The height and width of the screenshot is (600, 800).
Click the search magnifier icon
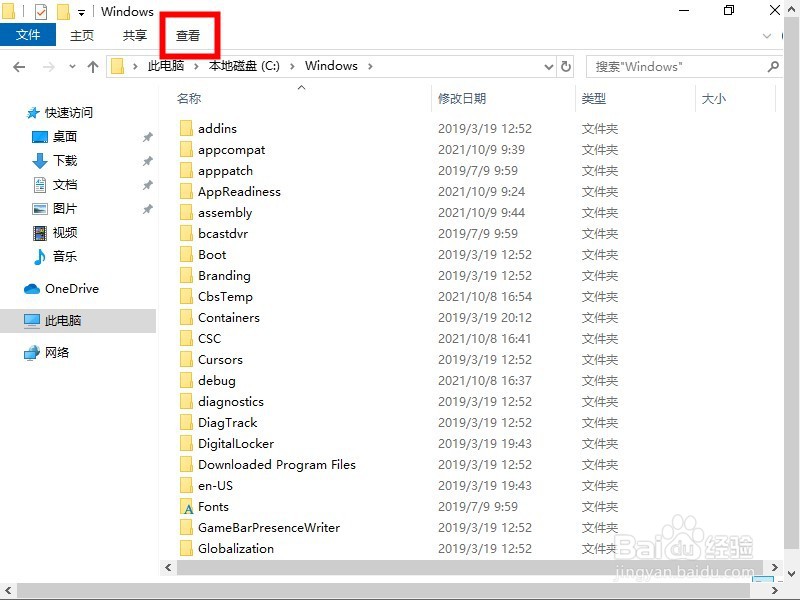click(773, 66)
